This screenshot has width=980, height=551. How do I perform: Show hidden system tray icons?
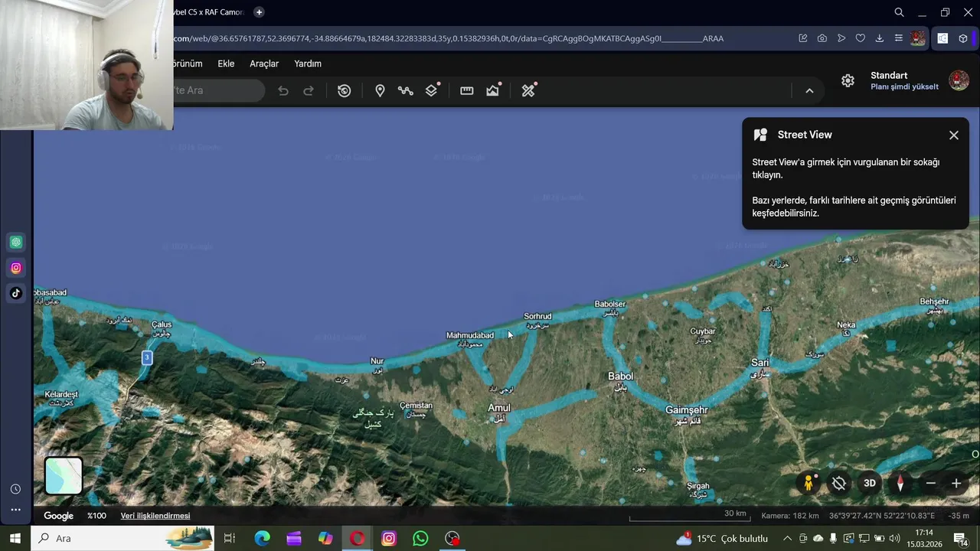[787, 538]
